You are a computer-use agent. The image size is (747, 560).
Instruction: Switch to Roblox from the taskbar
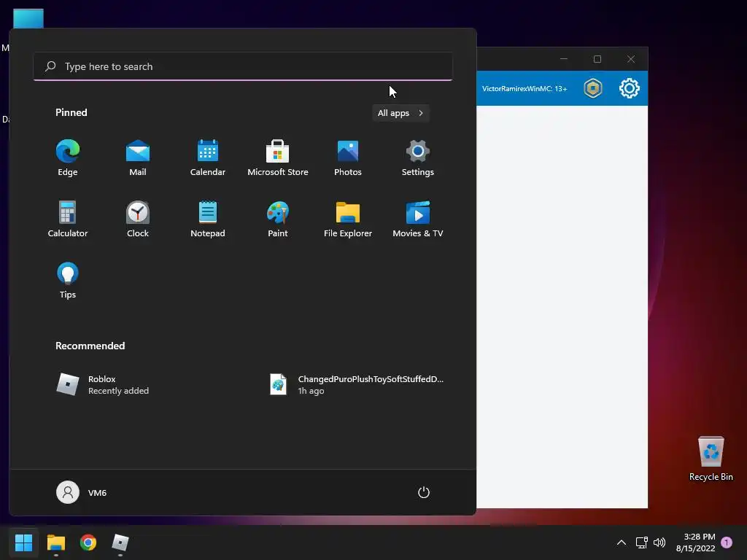tap(120, 542)
